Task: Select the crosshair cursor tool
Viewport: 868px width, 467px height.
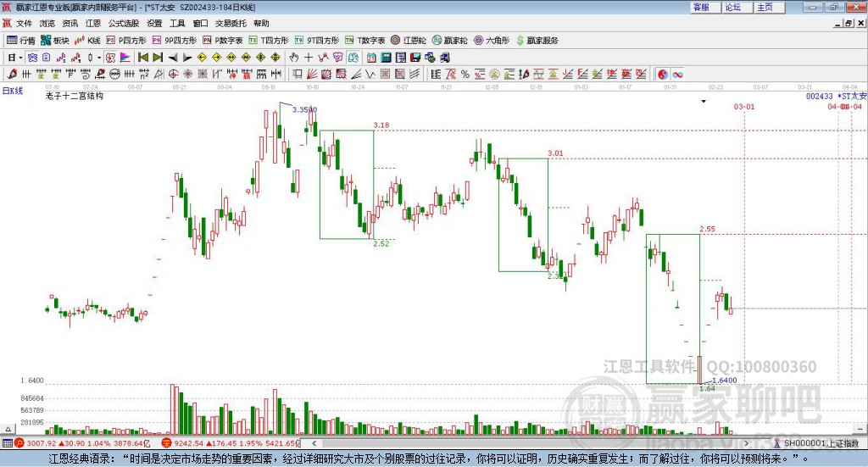Action: 309,58
